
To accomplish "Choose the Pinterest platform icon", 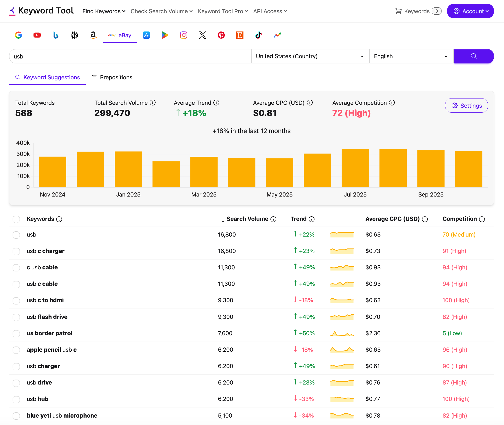I will point(221,35).
